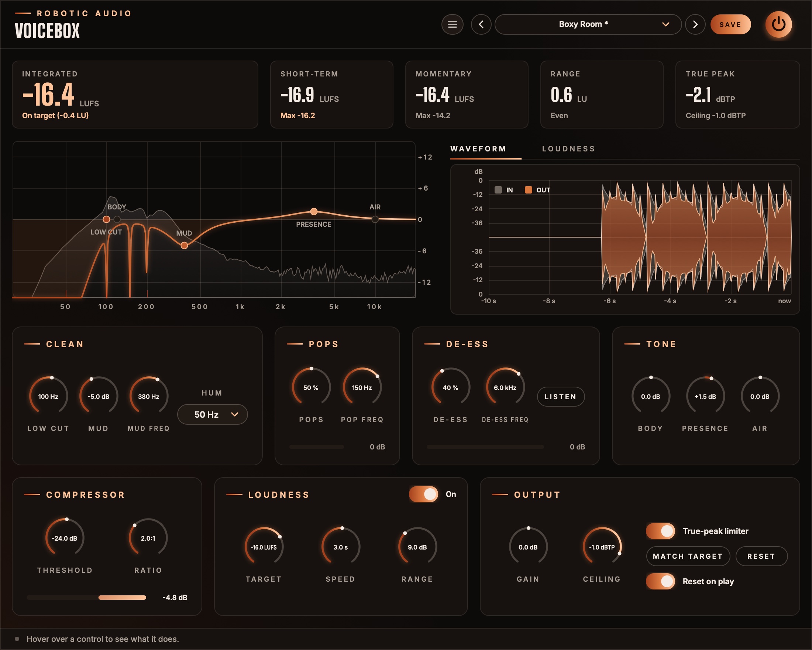Click the Reset button in Output
Viewport: 812px width, 650px height.
[761, 557]
